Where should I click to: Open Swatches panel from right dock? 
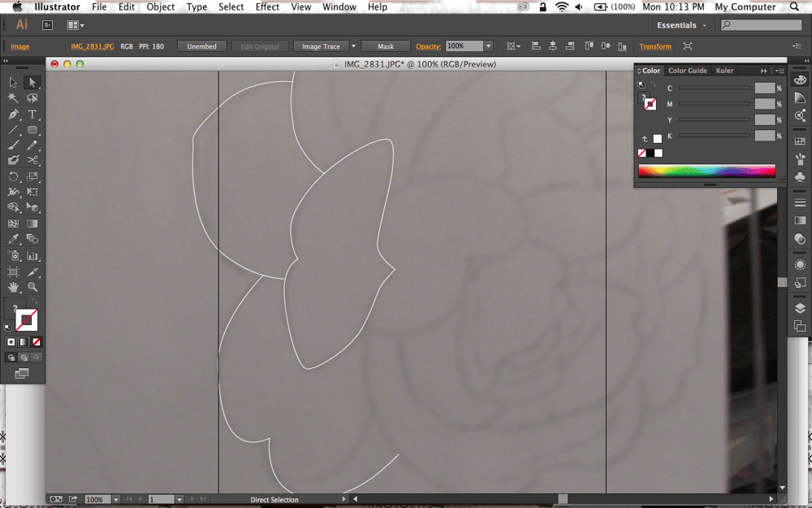click(800, 141)
